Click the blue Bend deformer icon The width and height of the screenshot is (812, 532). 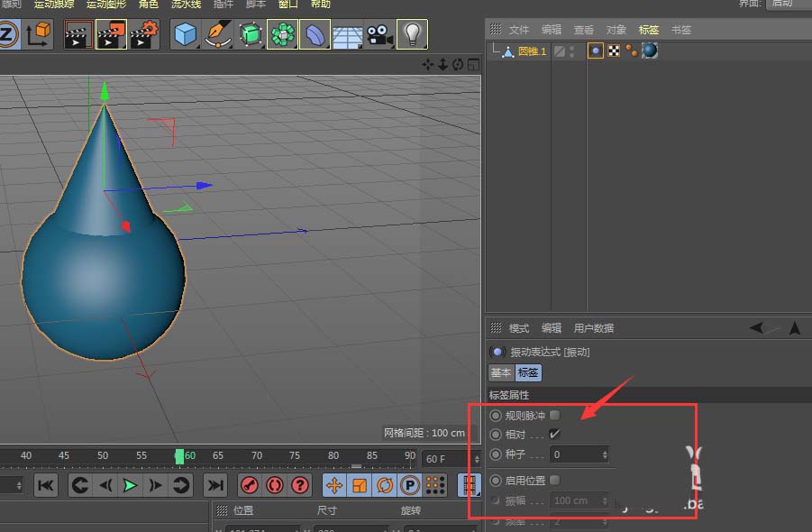click(x=315, y=34)
